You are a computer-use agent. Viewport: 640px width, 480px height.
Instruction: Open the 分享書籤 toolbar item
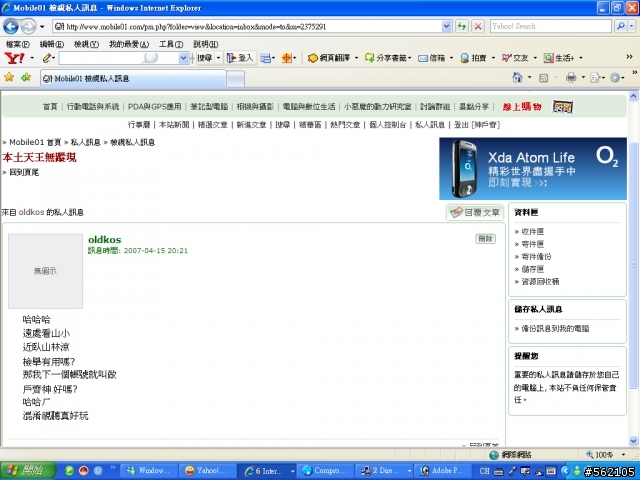[388, 58]
